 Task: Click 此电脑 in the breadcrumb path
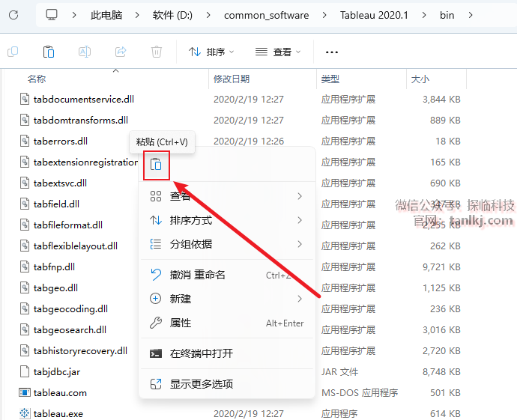[106, 15]
